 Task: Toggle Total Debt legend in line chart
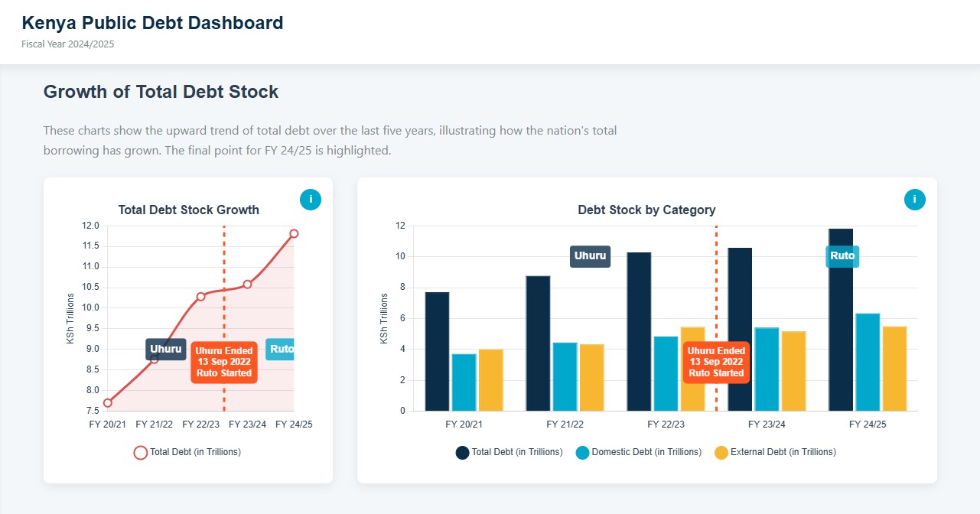click(x=187, y=452)
